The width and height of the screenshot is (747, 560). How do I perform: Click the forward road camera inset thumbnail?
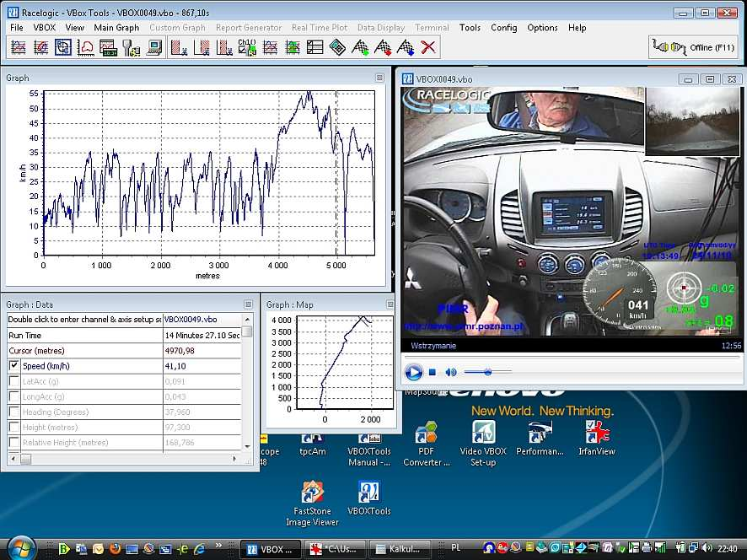coord(692,121)
